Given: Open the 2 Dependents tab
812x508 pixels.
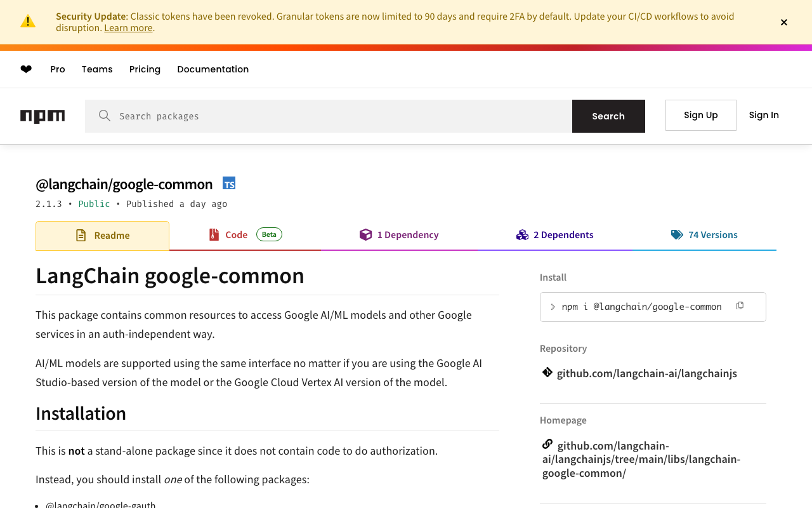Looking at the screenshot, I should click(555, 235).
